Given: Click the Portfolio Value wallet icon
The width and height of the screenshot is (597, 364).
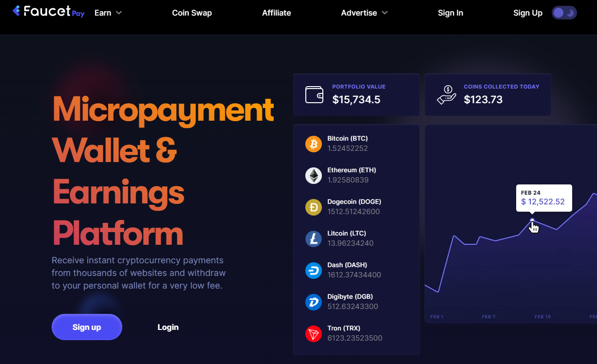Looking at the screenshot, I should 314,94.
